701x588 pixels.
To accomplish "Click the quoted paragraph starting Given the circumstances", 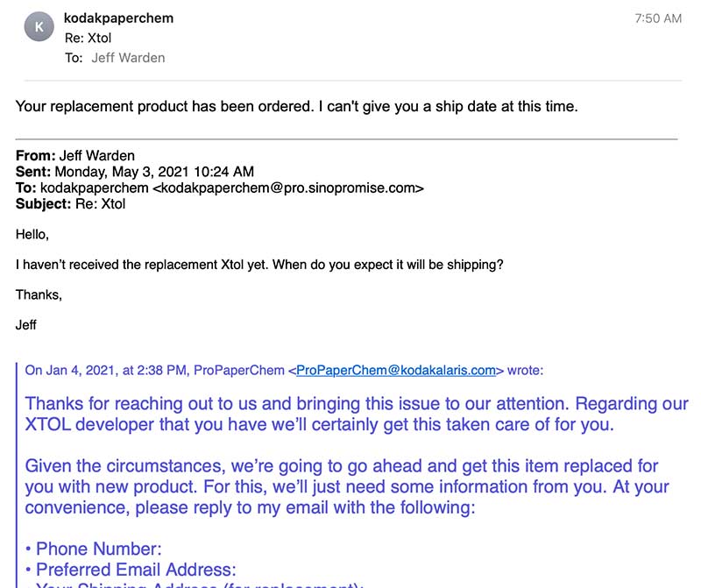I will (x=346, y=486).
